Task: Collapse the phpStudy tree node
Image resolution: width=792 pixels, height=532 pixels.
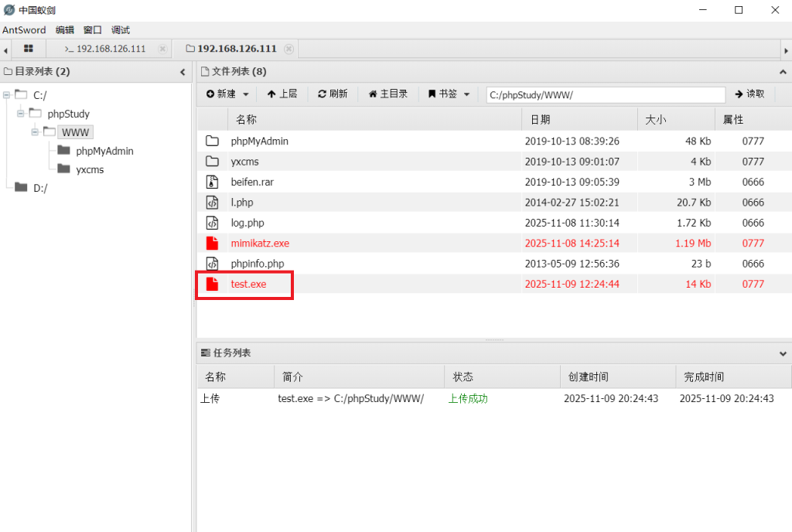Action: pos(21,114)
